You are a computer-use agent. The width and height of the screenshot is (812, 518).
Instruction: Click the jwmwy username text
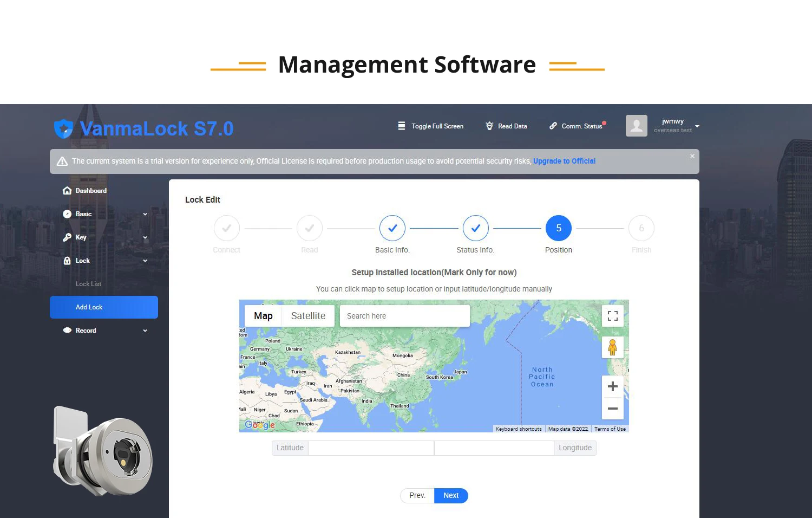(x=673, y=121)
